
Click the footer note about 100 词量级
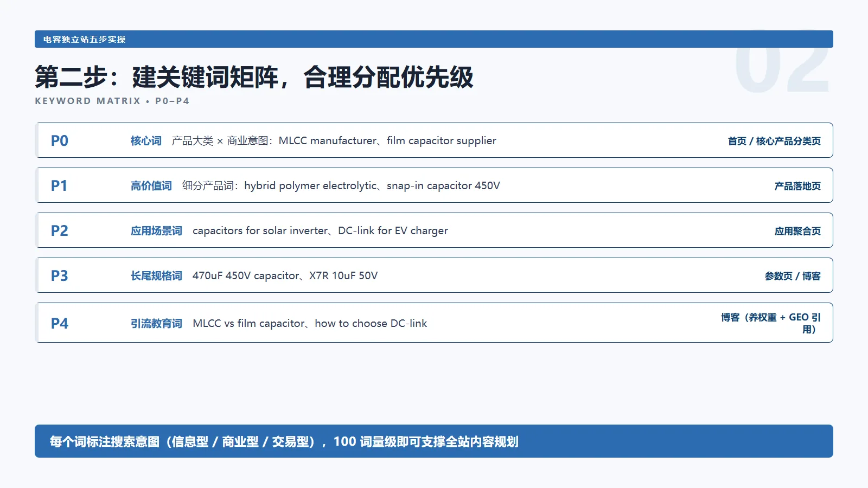click(284, 442)
